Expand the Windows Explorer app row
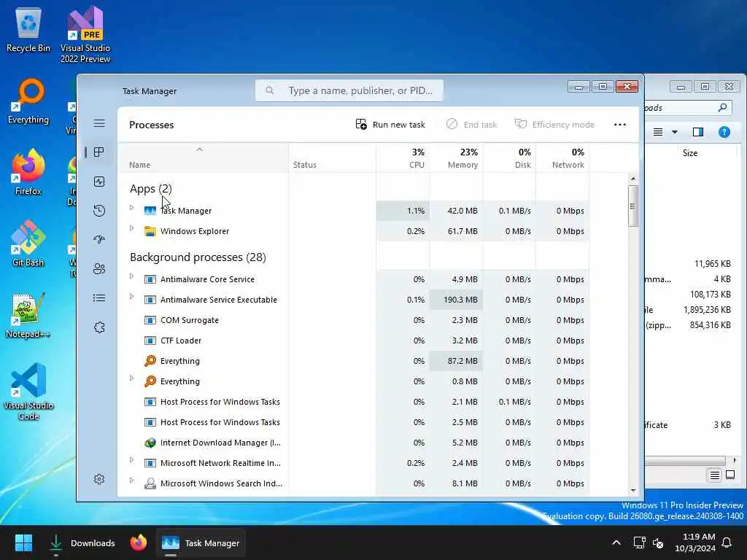This screenshot has width=747, height=560. (x=132, y=228)
